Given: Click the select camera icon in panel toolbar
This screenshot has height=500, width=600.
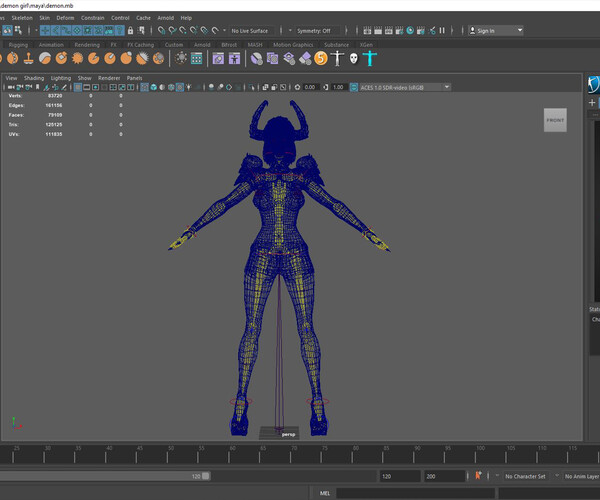Looking at the screenshot, I should point(11,87).
